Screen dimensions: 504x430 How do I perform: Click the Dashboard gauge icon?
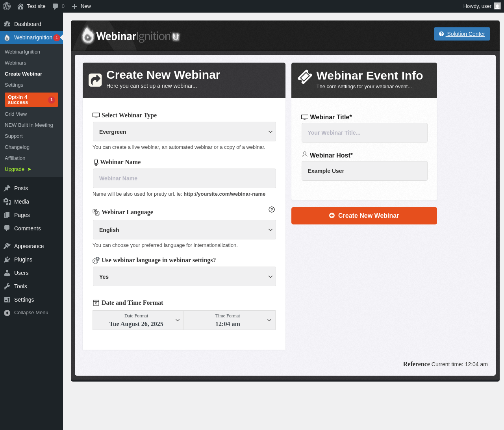coord(7,24)
